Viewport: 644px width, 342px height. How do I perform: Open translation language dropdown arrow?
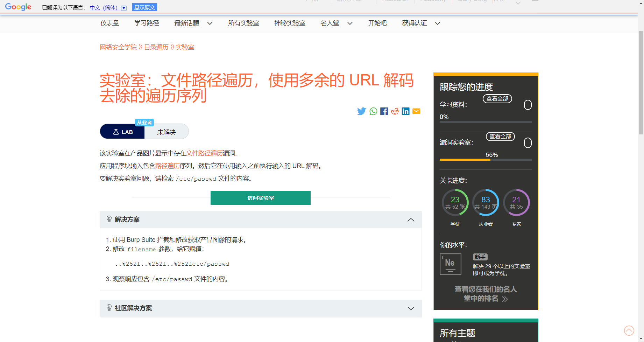point(124,8)
